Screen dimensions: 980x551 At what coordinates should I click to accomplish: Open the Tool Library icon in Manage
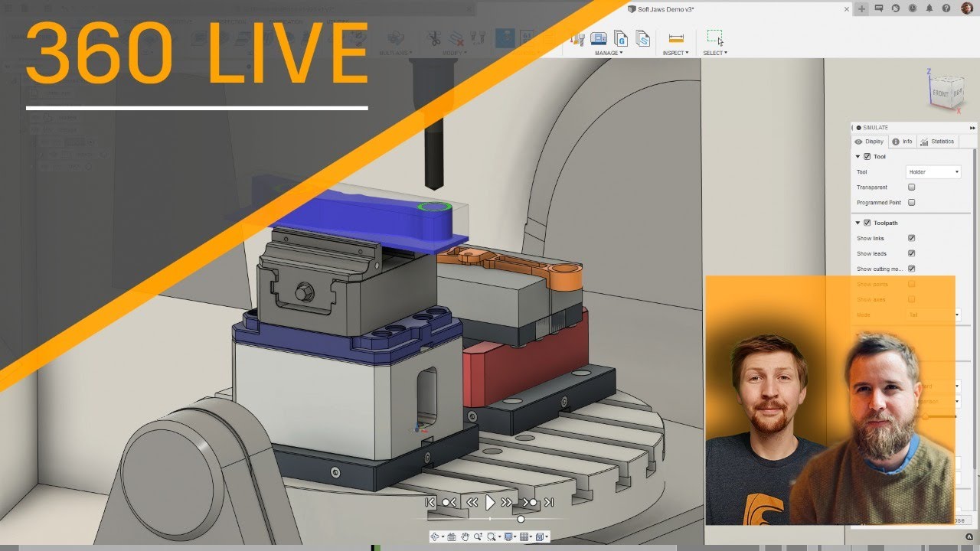coord(578,38)
